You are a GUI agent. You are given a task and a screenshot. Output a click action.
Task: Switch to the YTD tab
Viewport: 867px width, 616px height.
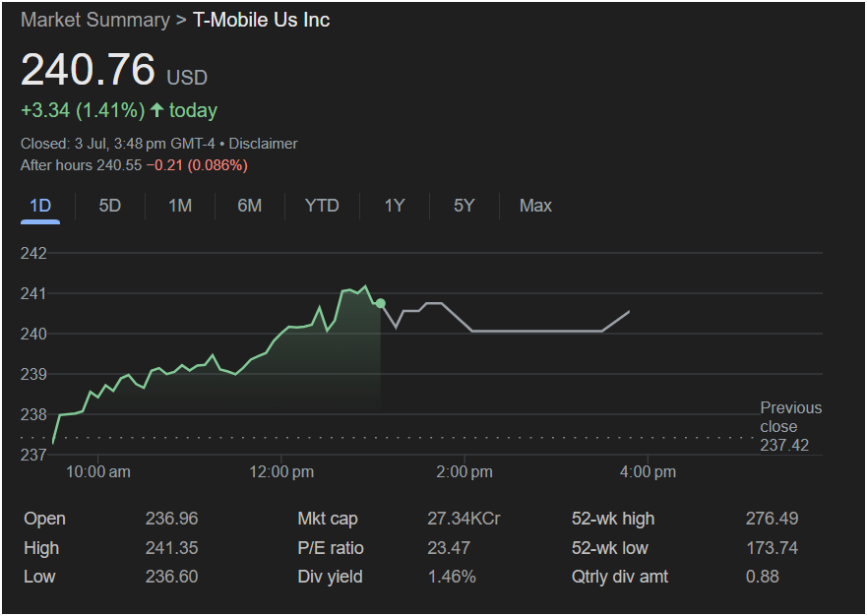322,206
